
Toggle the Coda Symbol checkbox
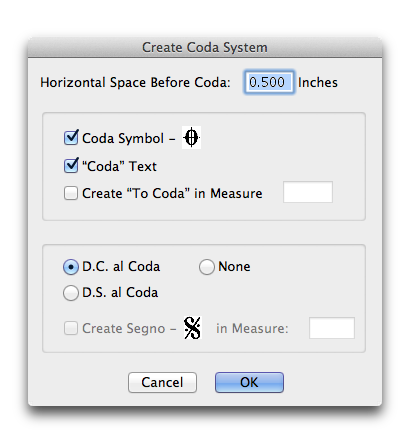[71, 138]
